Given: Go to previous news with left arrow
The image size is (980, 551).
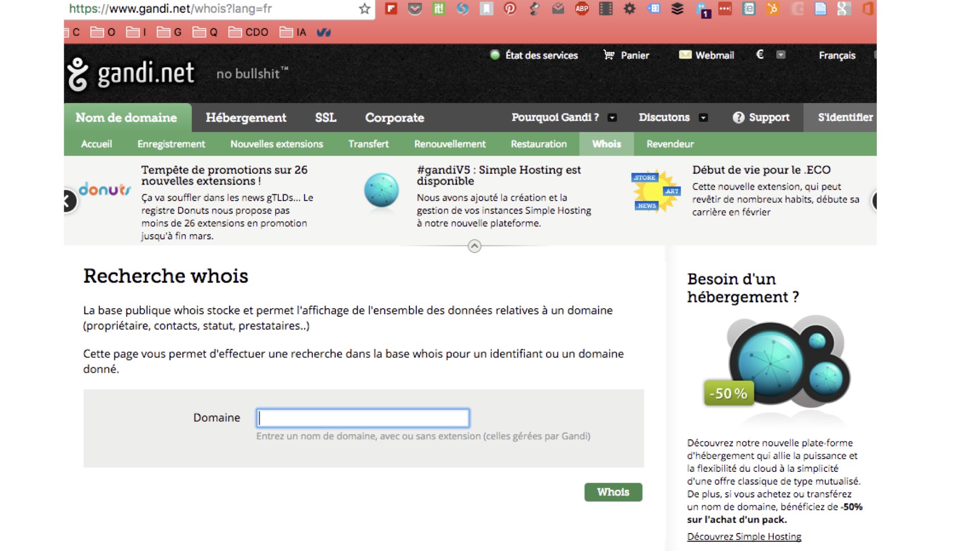Looking at the screenshot, I should tap(68, 201).
